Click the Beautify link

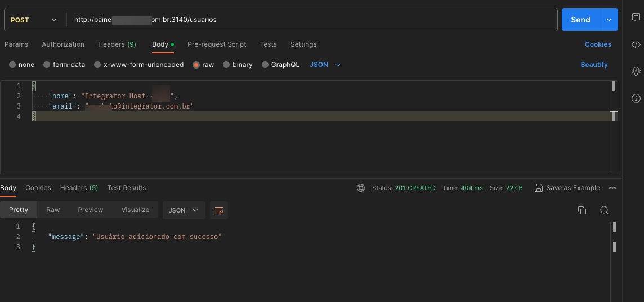[x=594, y=65]
